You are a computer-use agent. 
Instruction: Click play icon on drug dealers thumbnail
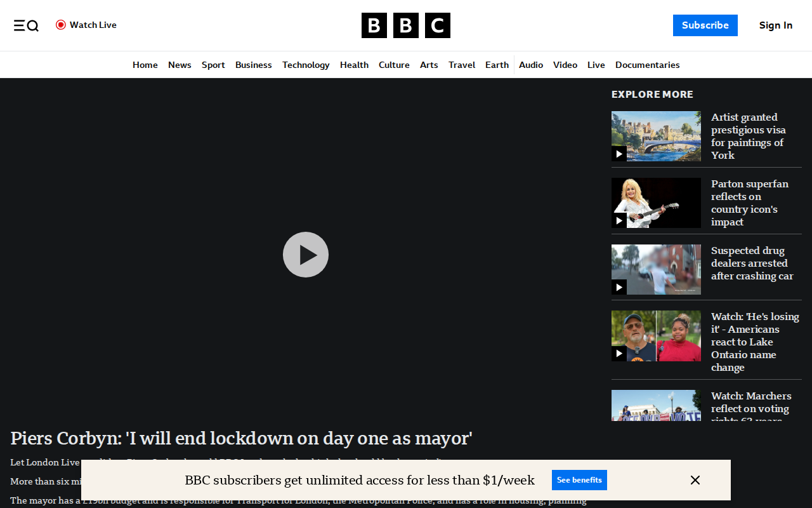coord(619,287)
